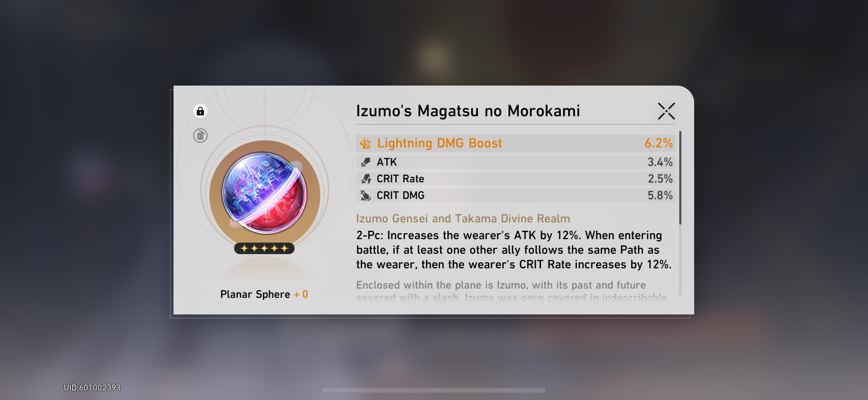Close the relic details panel
The image size is (868, 400).
(666, 111)
